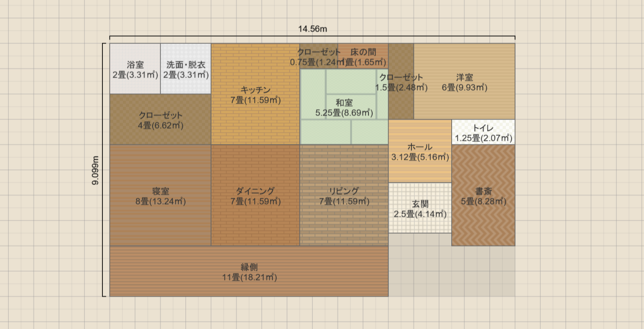Select the 縁側 veranda area
This screenshot has width=644, height=329.
click(x=249, y=271)
